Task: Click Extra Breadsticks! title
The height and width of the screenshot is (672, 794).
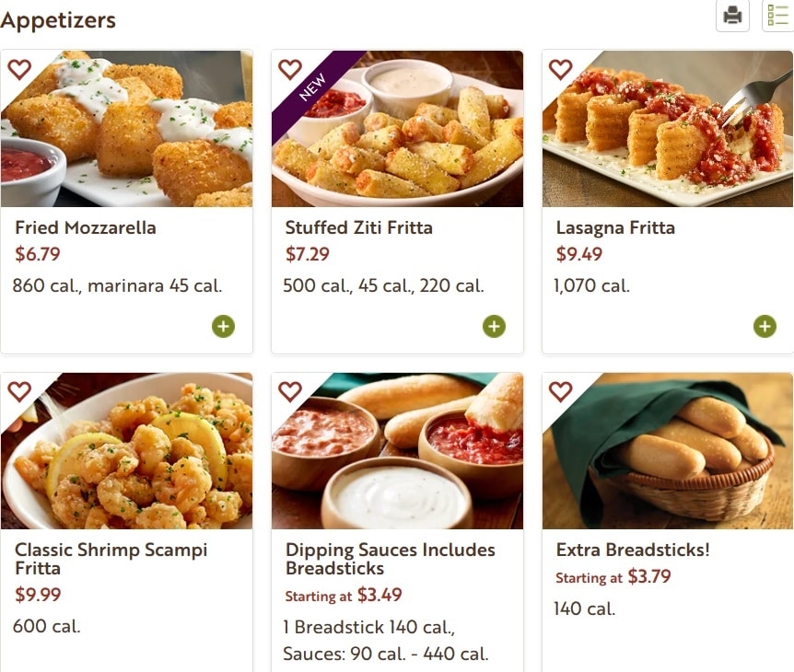Action: coord(633,550)
